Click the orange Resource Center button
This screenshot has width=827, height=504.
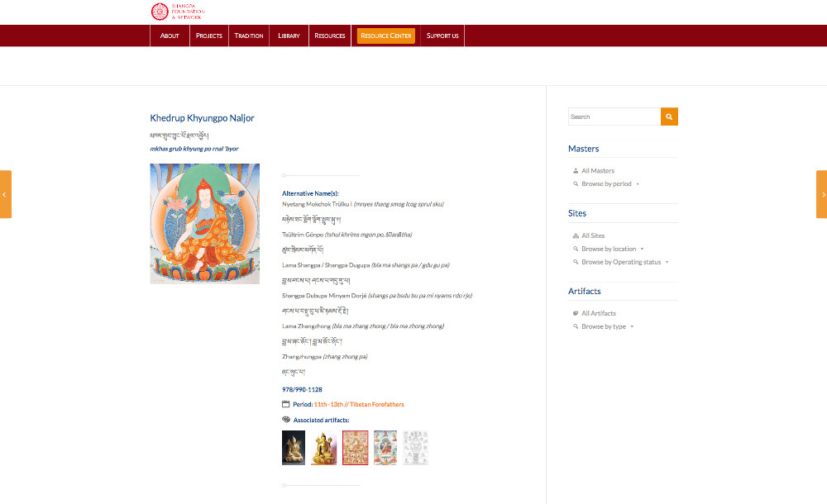pos(386,36)
